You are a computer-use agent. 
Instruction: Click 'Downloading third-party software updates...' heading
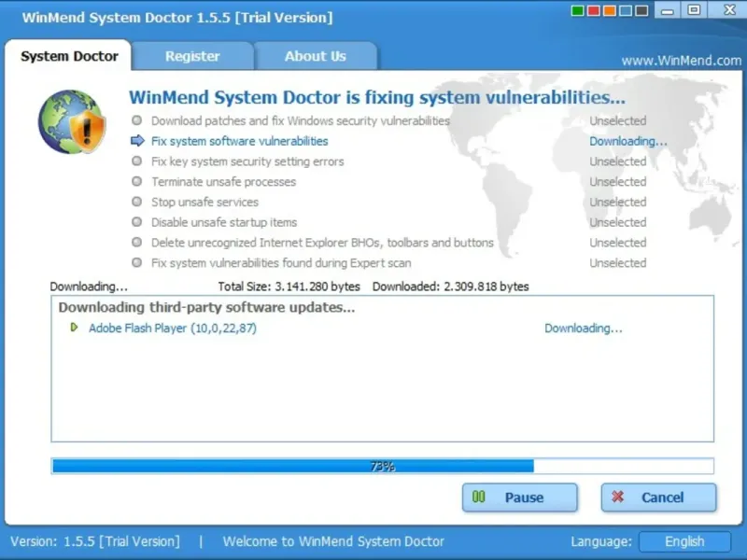tap(206, 307)
